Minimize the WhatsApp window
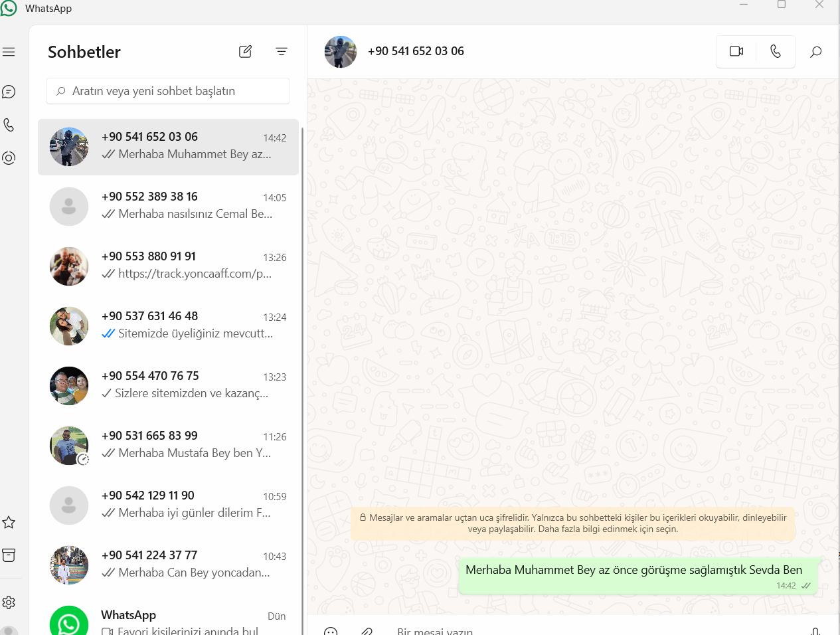The image size is (840, 635). coord(744,5)
